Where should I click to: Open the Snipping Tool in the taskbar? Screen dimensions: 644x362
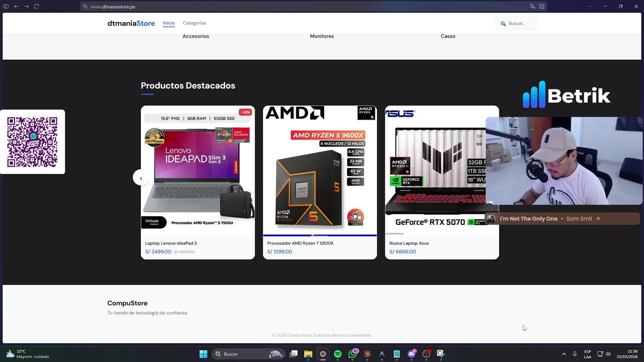pos(441,354)
